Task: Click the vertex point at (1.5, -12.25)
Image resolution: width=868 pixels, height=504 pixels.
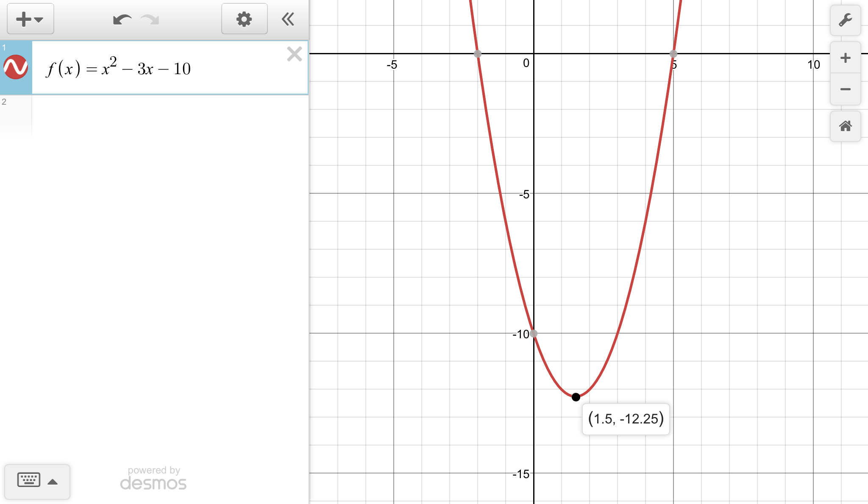Action: click(576, 397)
